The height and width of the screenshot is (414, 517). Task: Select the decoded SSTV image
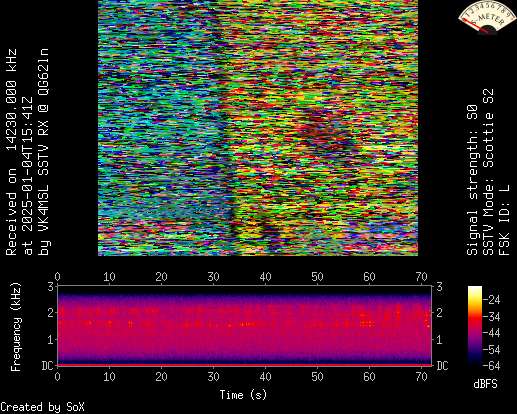point(258,128)
